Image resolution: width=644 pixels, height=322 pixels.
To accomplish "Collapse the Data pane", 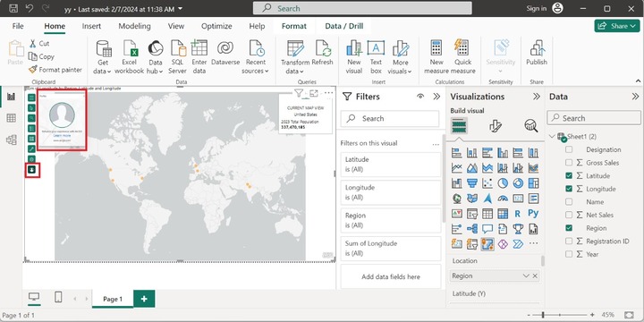I will click(x=635, y=97).
